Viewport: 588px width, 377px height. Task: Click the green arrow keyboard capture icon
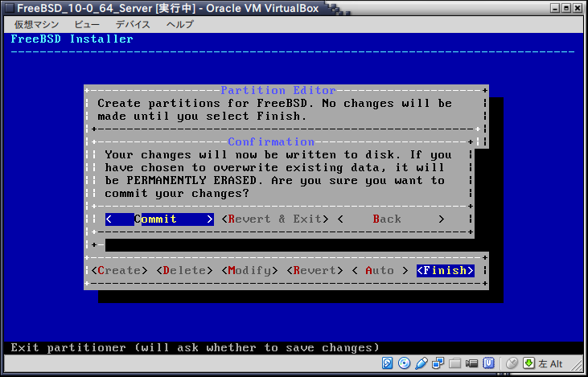tap(528, 364)
